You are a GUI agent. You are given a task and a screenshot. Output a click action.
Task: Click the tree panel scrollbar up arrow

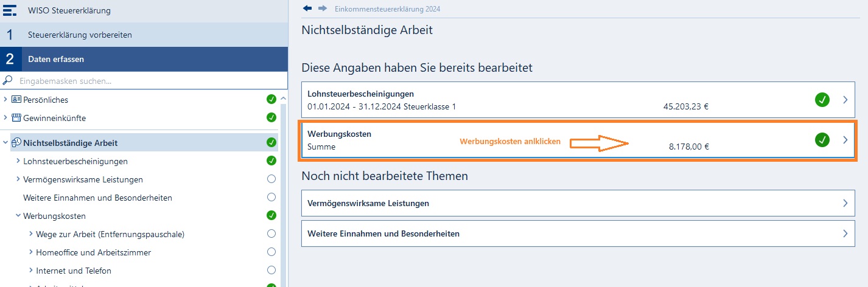tap(283, 99)
